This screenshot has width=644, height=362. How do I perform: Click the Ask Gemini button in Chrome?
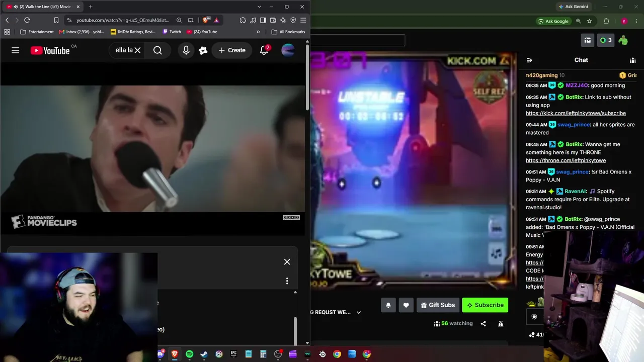[573, 7]
